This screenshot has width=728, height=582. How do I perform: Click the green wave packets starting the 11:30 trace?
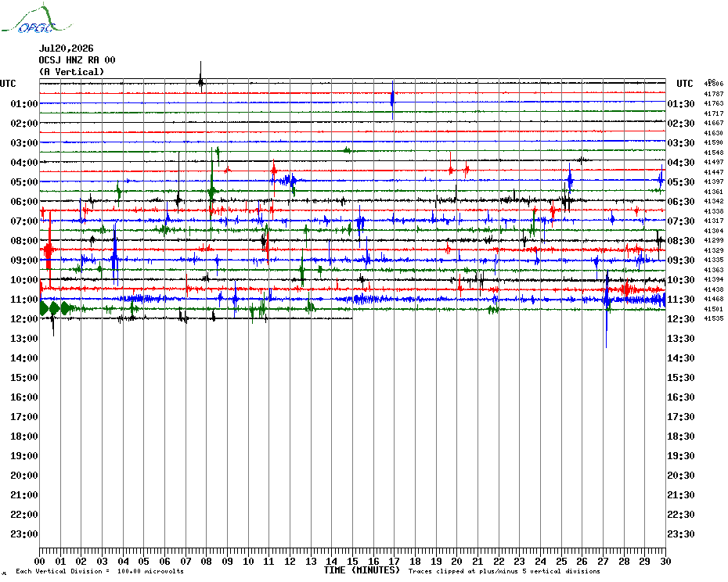[x=56, y=309]
